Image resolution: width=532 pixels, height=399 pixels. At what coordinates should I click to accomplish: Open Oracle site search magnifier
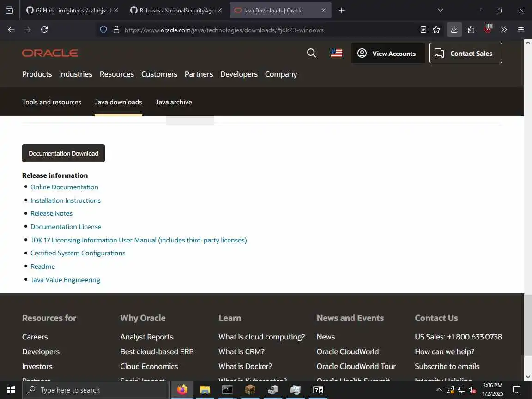pyautogui.click(x=311, y=53)
